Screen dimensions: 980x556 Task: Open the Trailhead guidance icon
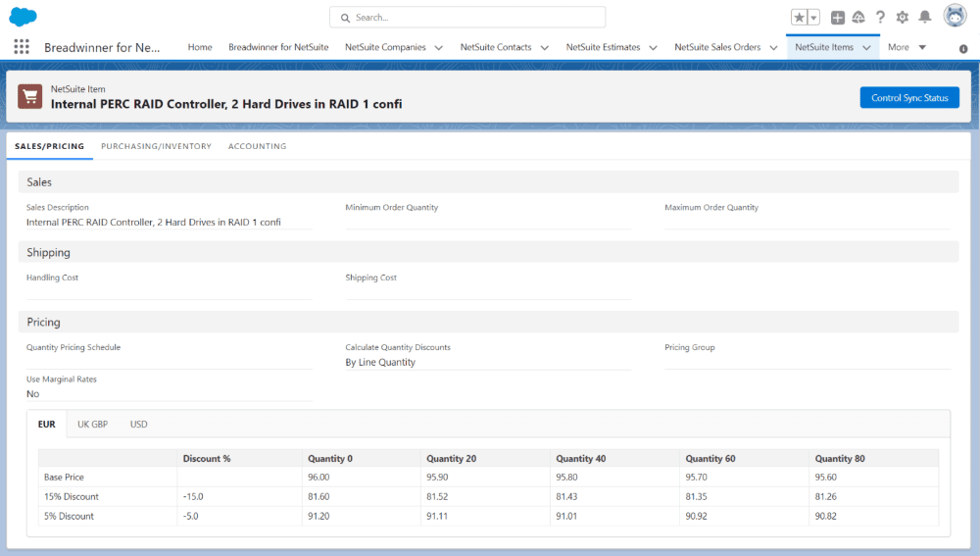(858, 18)
